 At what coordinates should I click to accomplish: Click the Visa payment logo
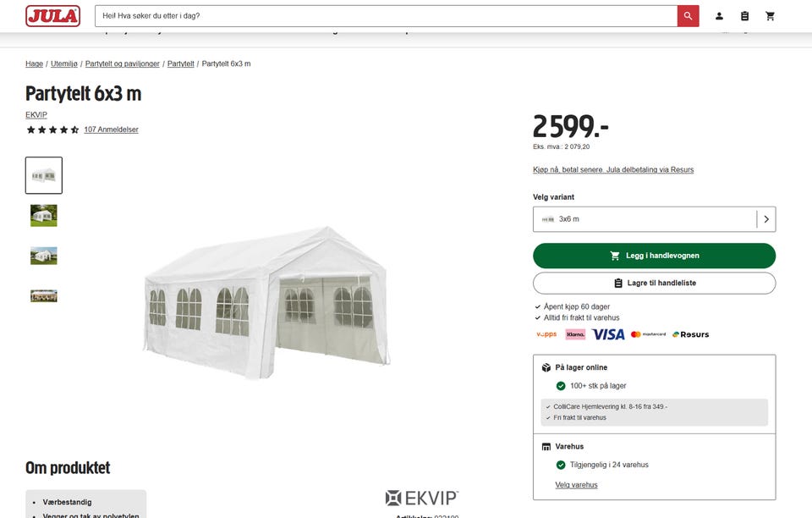608,334
